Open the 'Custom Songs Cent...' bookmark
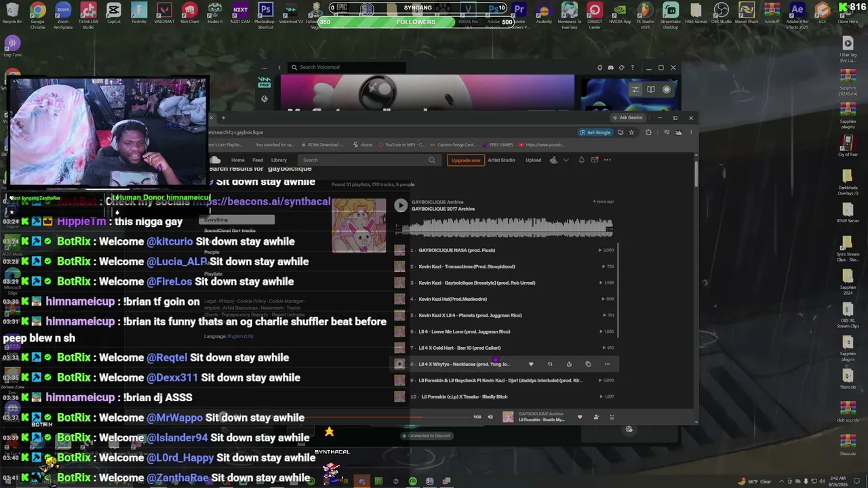This screenshot has height=488, width=868. (x=453, y=144)
